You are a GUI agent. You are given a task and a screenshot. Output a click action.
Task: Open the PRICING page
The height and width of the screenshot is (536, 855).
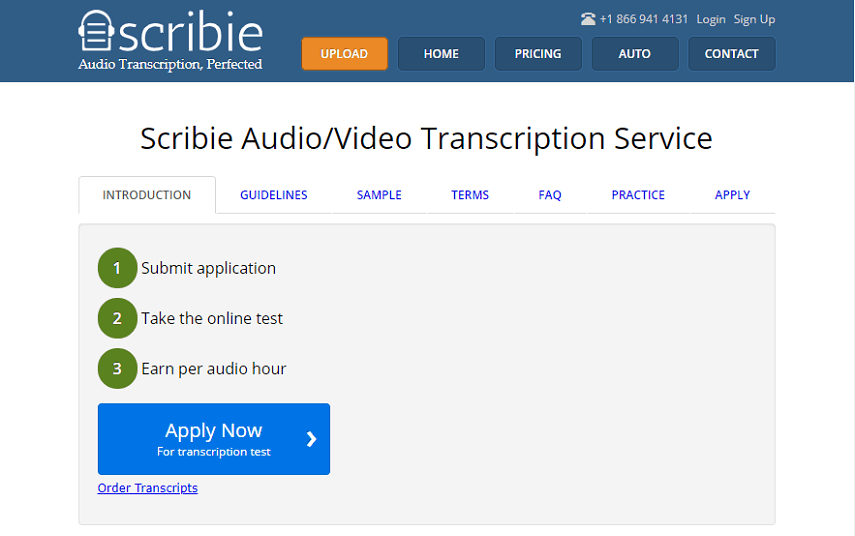(x=538, y=53)
